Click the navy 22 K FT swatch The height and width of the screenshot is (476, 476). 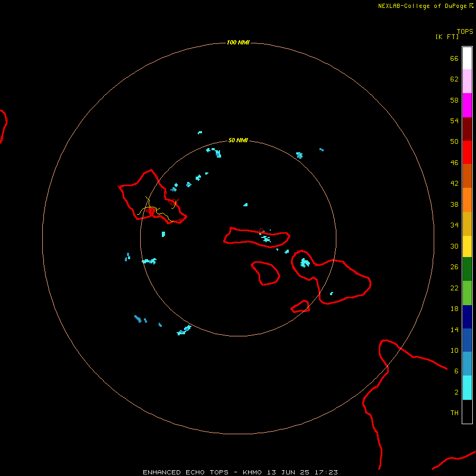pyautogui.click(x=467, y=317)
